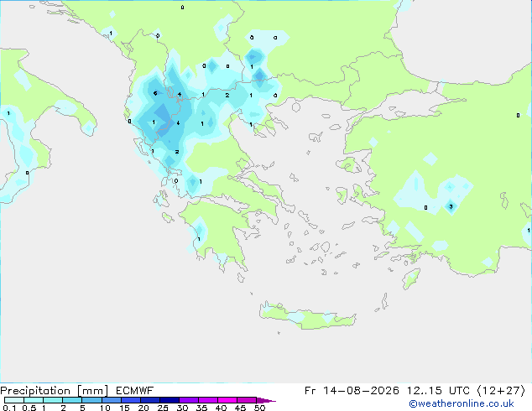Click the '12..15 UTC' time text
Viewport: 532px width, 411px height.
438,391
